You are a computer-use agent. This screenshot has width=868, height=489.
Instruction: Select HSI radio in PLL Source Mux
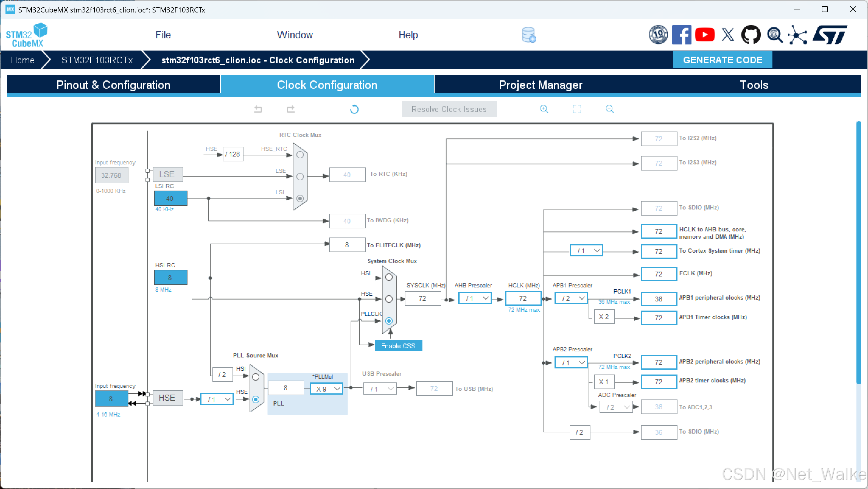coord(256,377)
